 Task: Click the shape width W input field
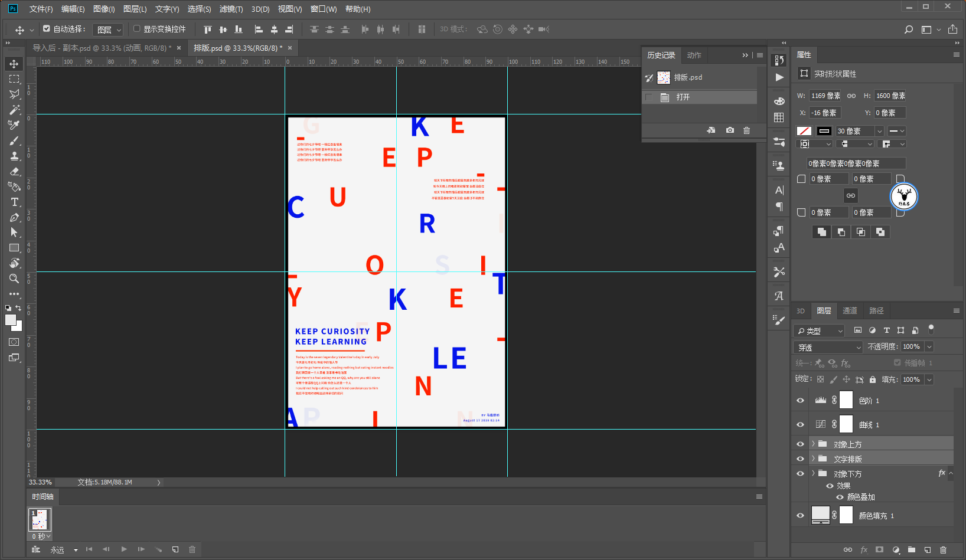coord(825,96)
